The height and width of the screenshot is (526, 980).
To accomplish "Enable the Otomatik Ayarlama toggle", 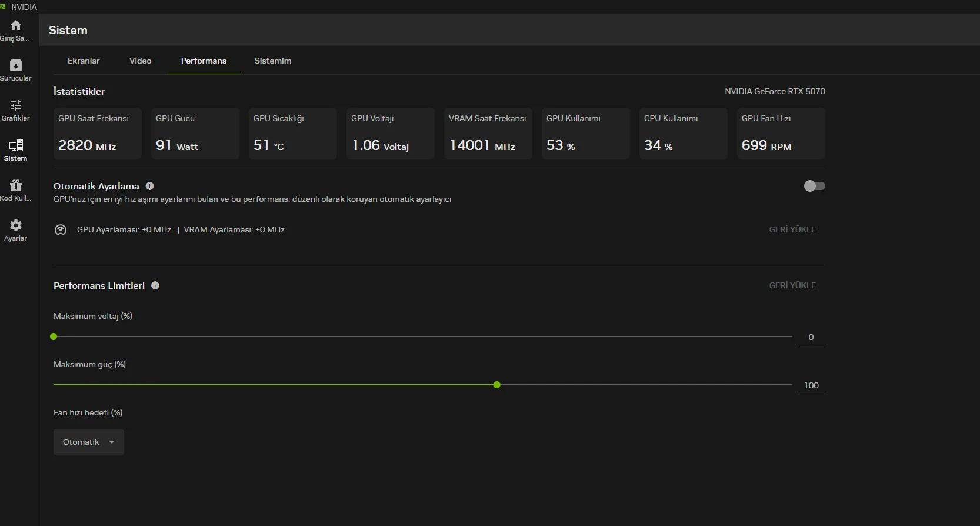I will tap(815, 186).
